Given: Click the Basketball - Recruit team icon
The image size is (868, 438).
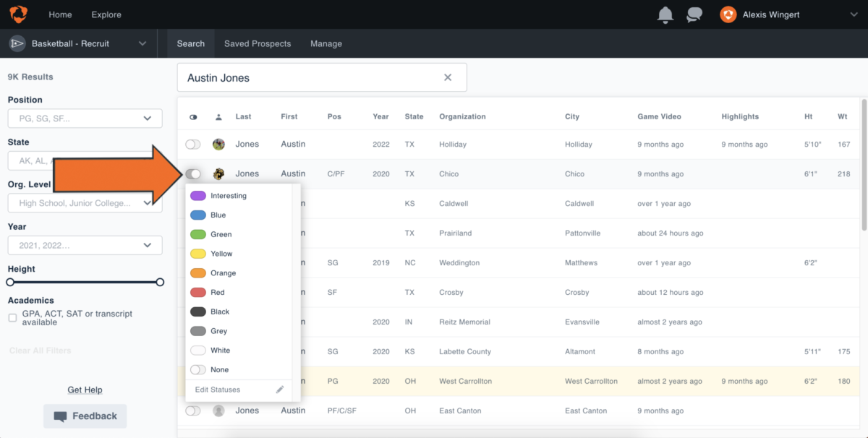Looking at the screenshot, I should (17, 43).
